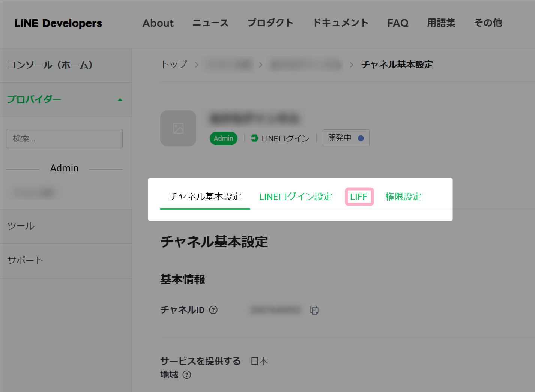
Task: Go to コンソール(ホーム) in sidebar
Action: (x=50, y=65)
